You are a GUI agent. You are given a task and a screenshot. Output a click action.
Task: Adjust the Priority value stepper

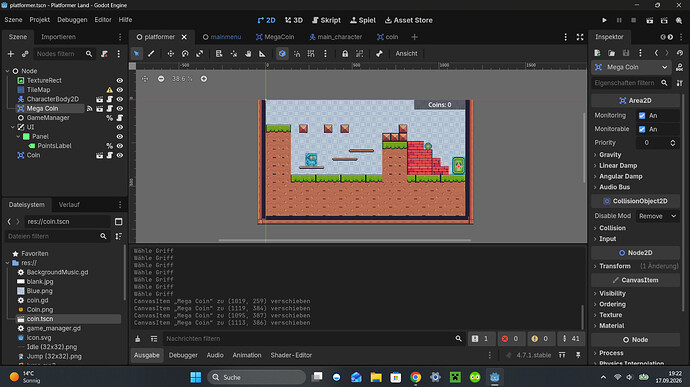click(x=672, y=143)
